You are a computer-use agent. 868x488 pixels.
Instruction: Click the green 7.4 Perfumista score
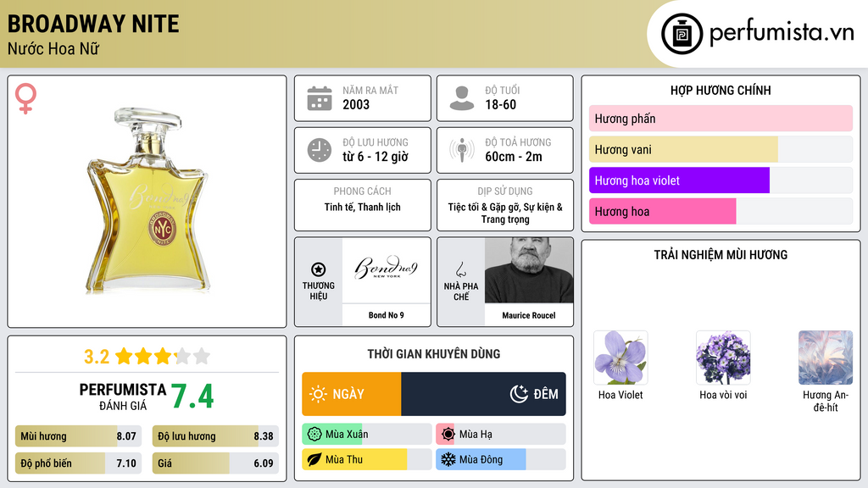192,396
